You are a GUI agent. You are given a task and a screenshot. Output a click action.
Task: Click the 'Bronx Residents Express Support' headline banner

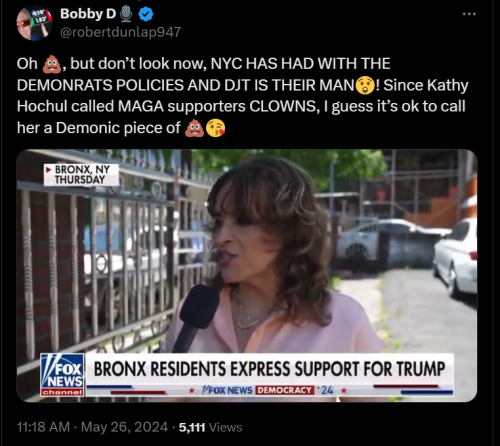click(x=269, y=369)
